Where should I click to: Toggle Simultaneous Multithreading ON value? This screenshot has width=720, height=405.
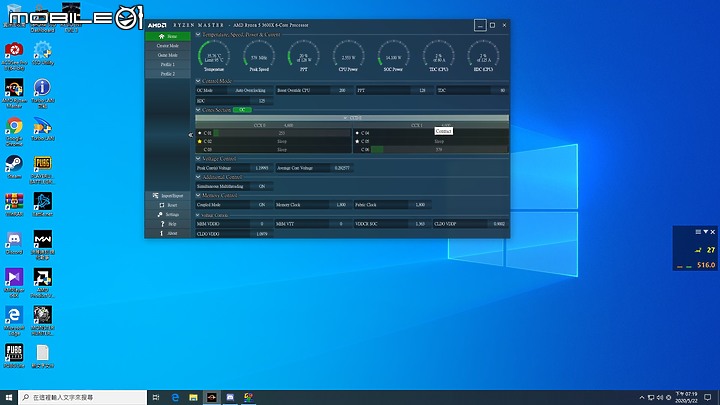click(262, 186)
